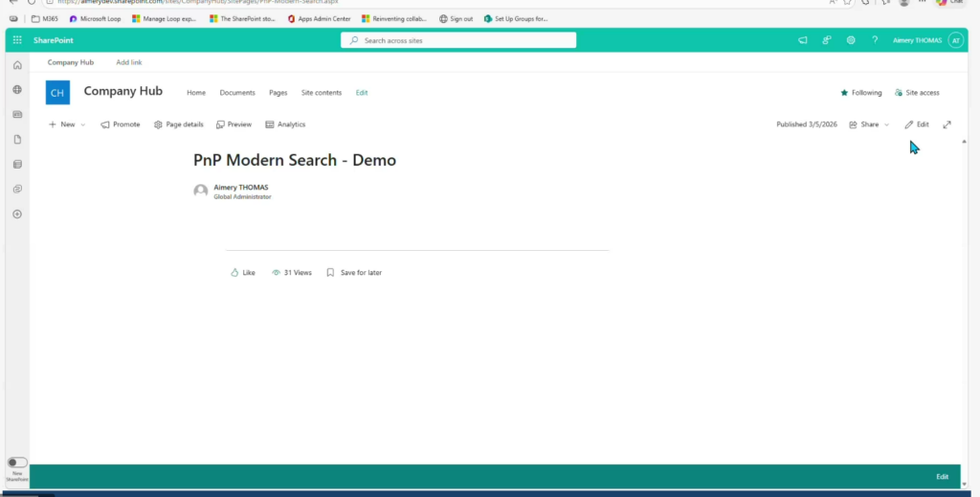Image resolution: width=980 pixels, height=497 pixels.
Task: Open the Loop icon in the left app bar
Action: [17, 189]
